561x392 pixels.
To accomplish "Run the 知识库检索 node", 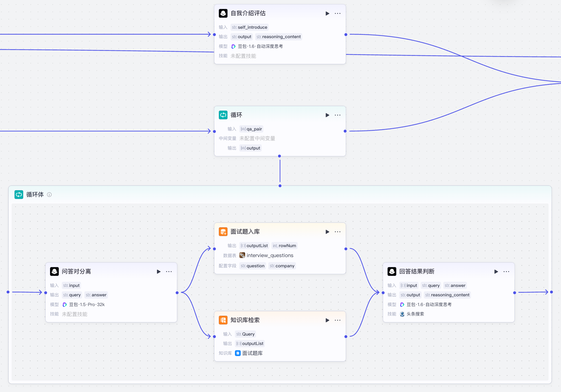I will (x=327, y=320).
